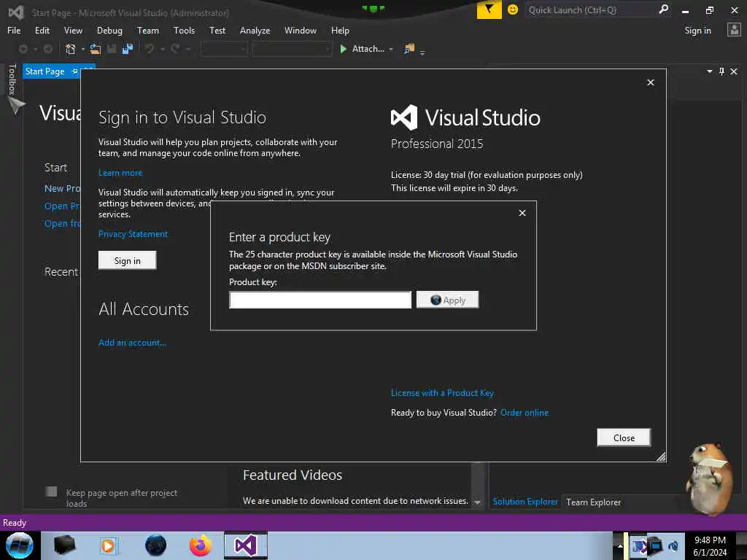Click the taskbar clock showing 9:48 PM
Viewport: 747px width, 560px height.
710,546
